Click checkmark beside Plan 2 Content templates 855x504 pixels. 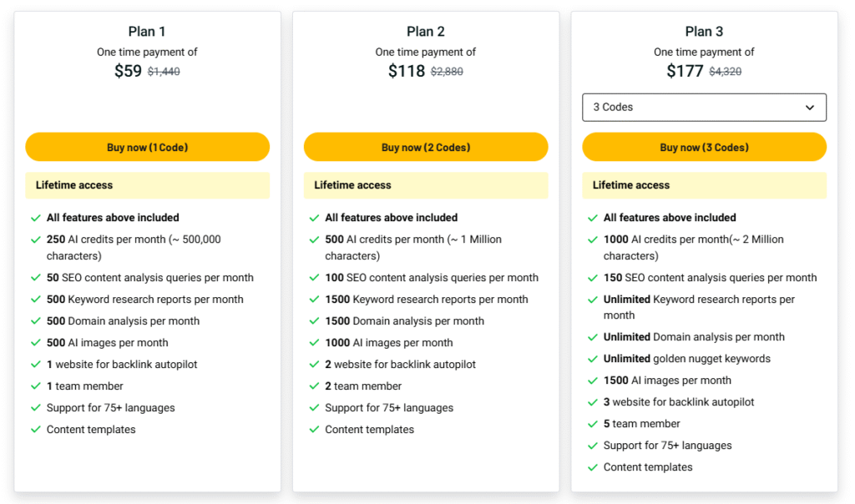point(315,430)
